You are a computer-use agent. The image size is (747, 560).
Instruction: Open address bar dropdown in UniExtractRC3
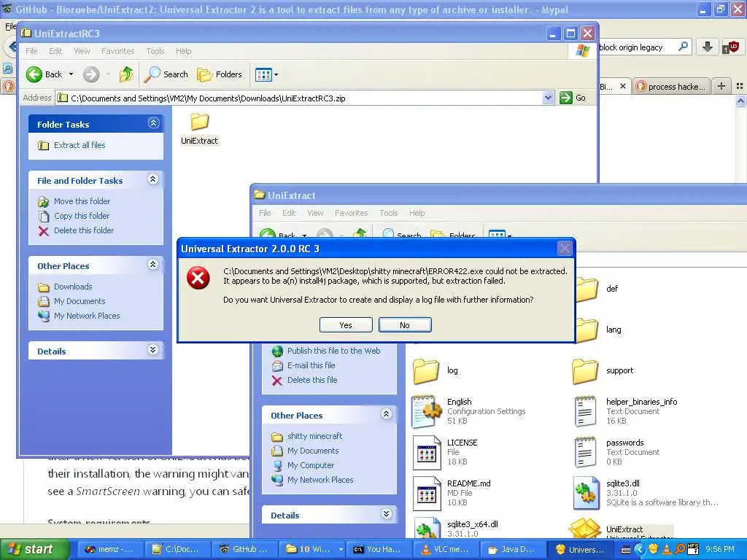click(x=548, y=98)
